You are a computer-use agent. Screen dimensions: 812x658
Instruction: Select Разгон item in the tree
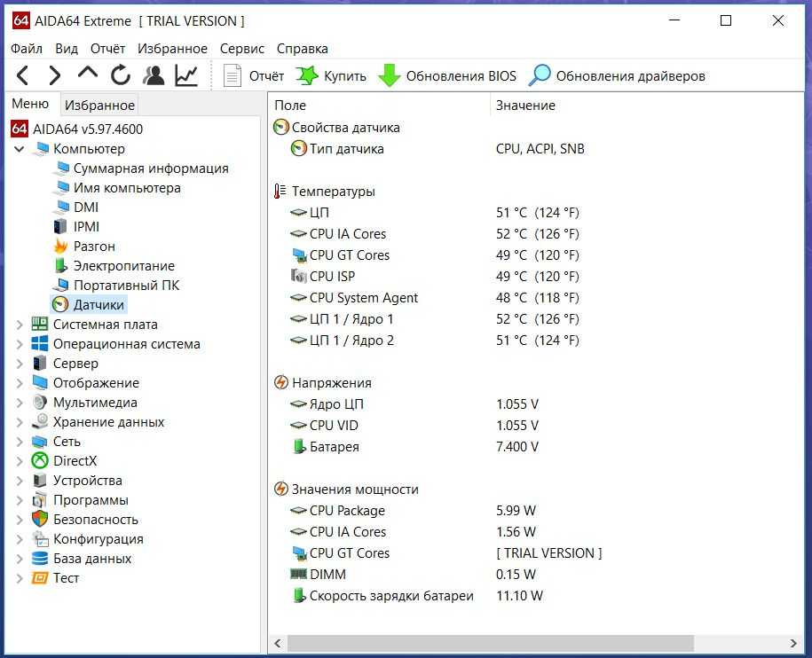[94, 247]
